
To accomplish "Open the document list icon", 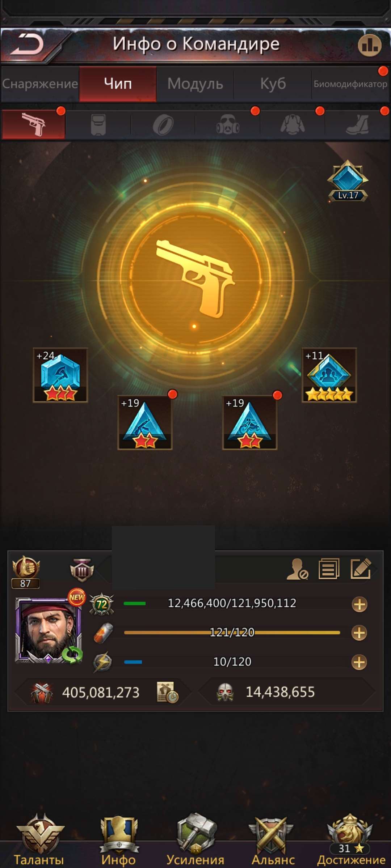I will [x=329, y=569].
